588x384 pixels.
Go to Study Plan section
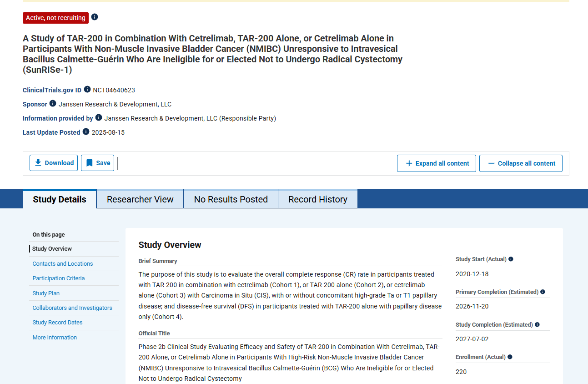(46, 293)
